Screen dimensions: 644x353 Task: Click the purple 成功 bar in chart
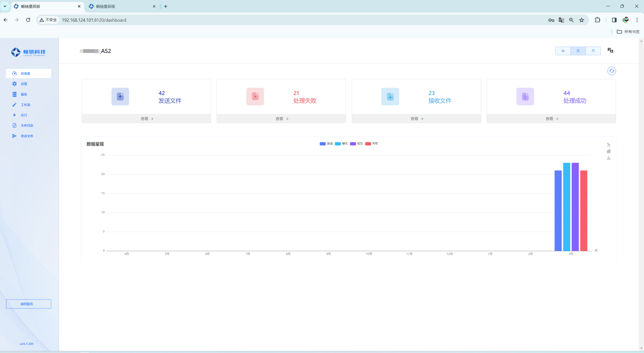[575, 207]
